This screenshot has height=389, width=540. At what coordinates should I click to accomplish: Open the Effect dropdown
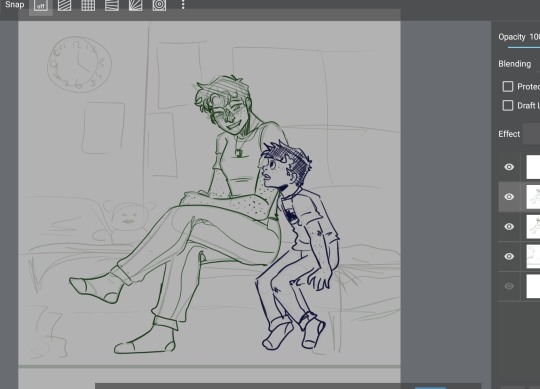tap(531, 134)
